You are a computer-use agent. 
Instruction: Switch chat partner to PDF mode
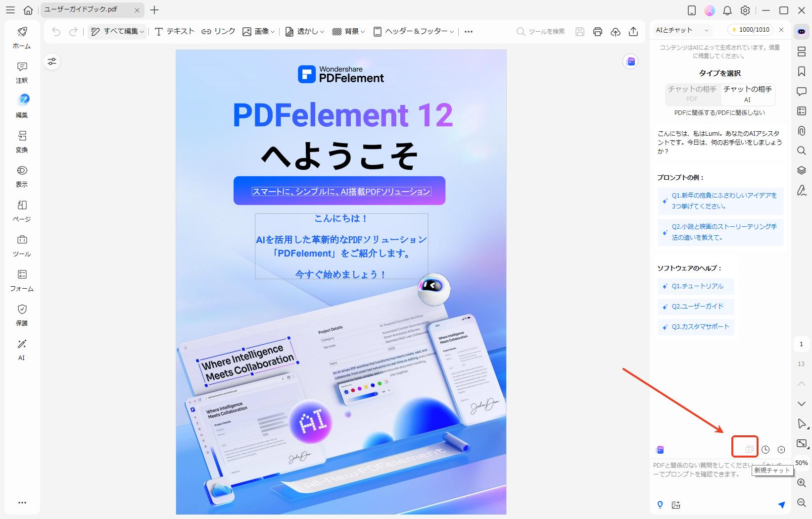point(692,94)
